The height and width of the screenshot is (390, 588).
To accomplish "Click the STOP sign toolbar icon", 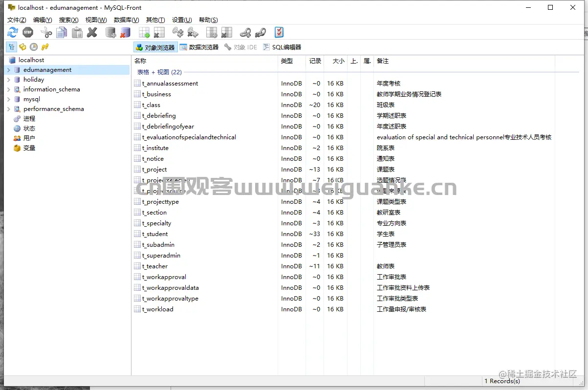I will [28, 33].
